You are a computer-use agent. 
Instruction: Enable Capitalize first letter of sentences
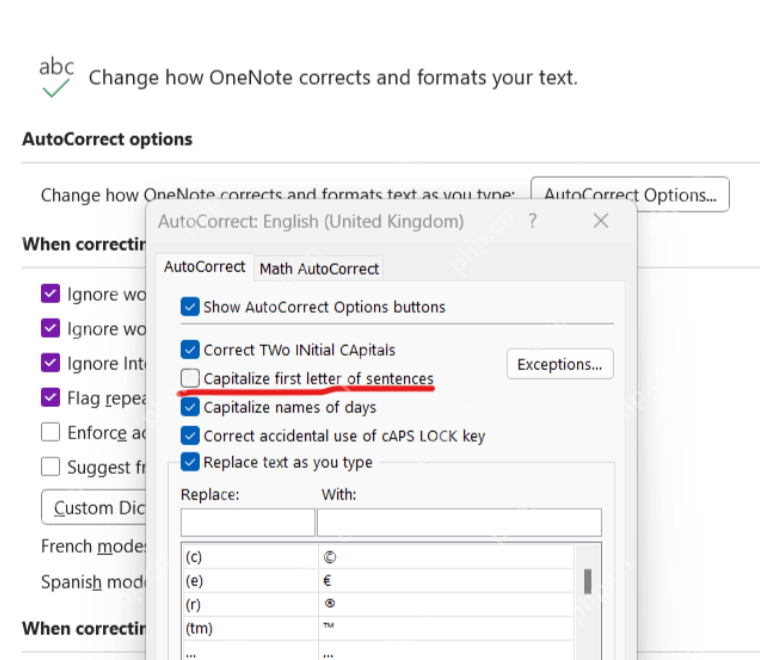coord(190,378)
